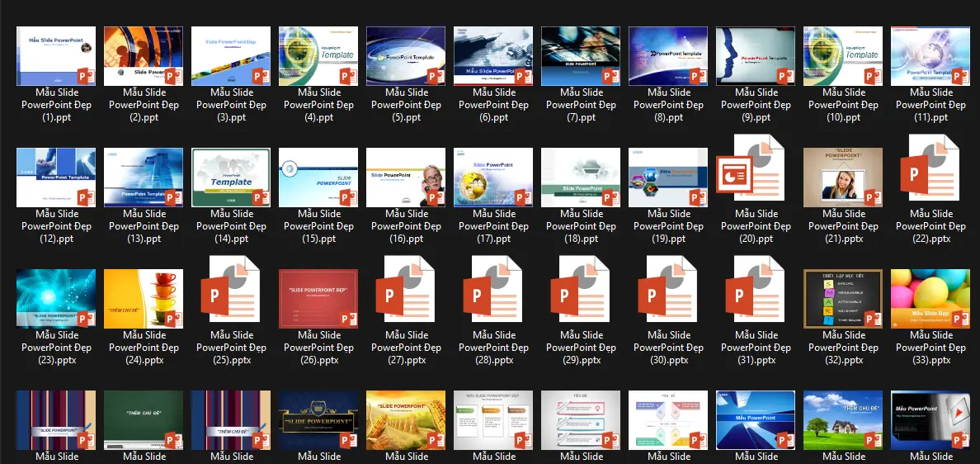Select thumbnail of Mẫu Slide PowerPoint Đẹp (13).ppt

(144, 178)
